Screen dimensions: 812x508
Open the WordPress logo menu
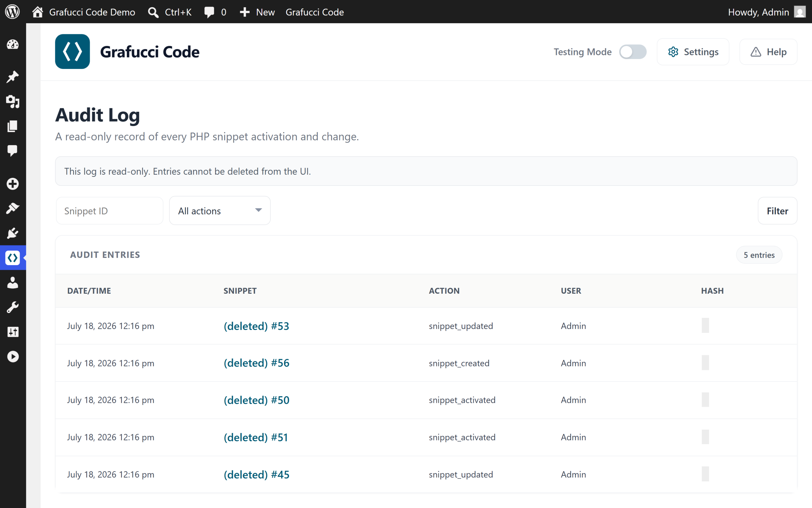(12, 12)
